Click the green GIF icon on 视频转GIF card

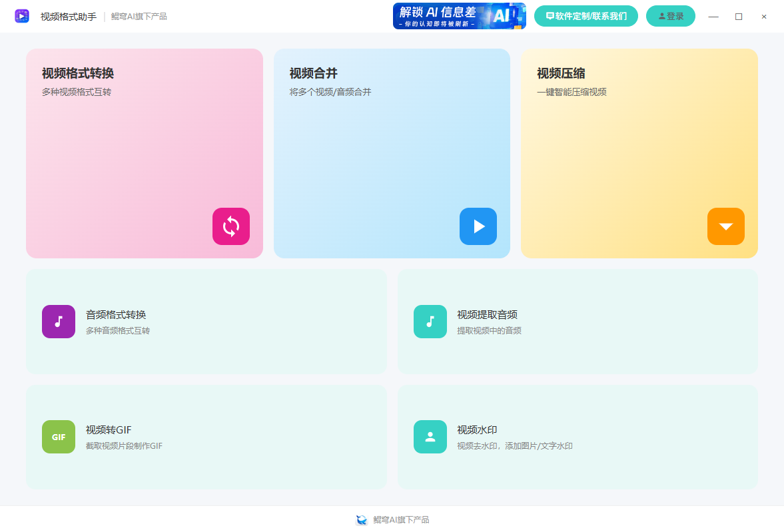click(59, 437)
